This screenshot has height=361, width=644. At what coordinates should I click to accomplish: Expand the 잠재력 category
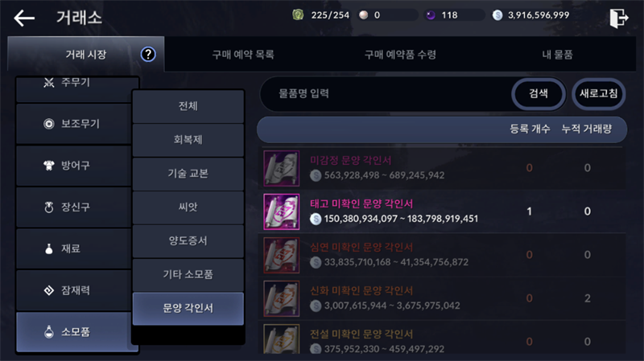click(x=74, y=290)
